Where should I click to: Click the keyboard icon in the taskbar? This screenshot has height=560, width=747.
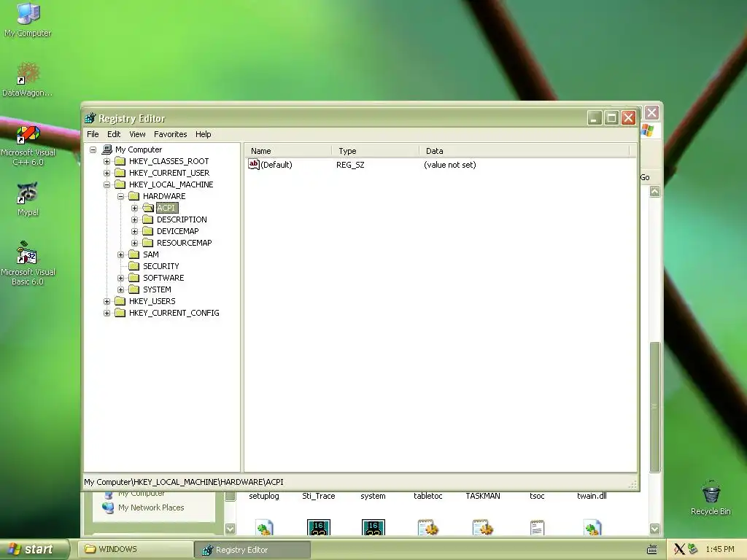pos(651,550)
